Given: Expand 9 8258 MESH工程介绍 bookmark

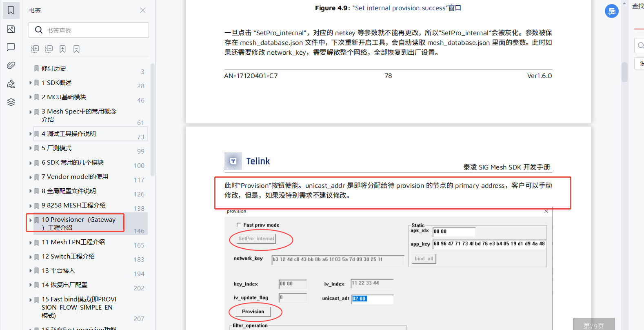Looking at the screenshot, I should tap(31, 205).
